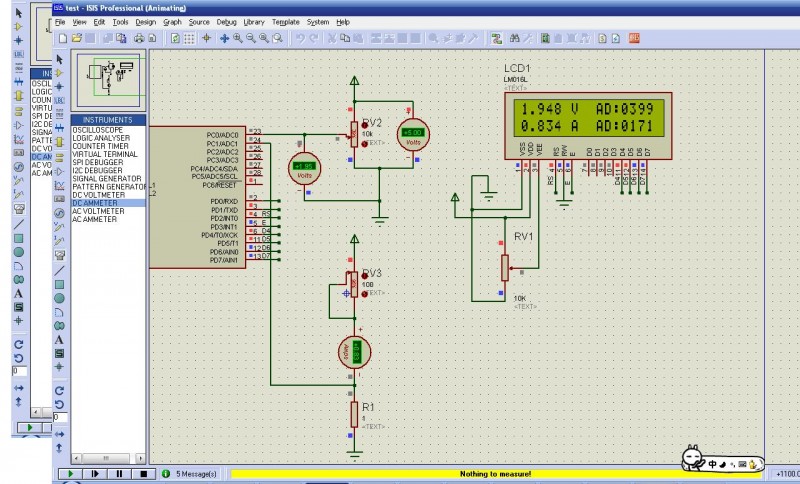Click the Rotate Anti-clockwise icon
This screenshot has width=800, height=484.
(x=60, y=404)
